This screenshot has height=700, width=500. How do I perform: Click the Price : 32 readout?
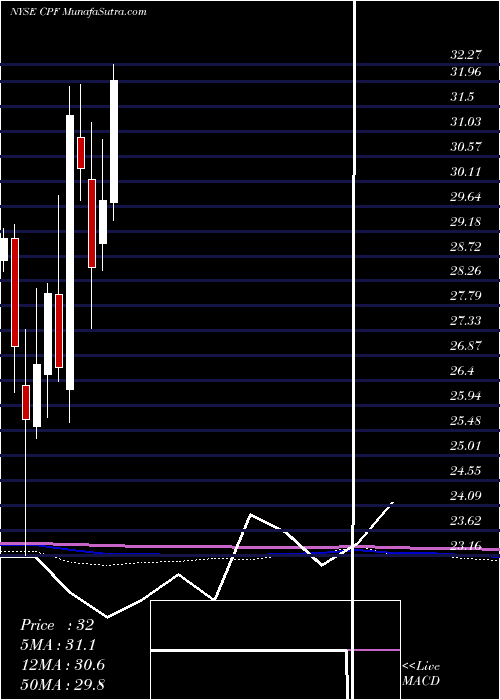coord(57,625)
